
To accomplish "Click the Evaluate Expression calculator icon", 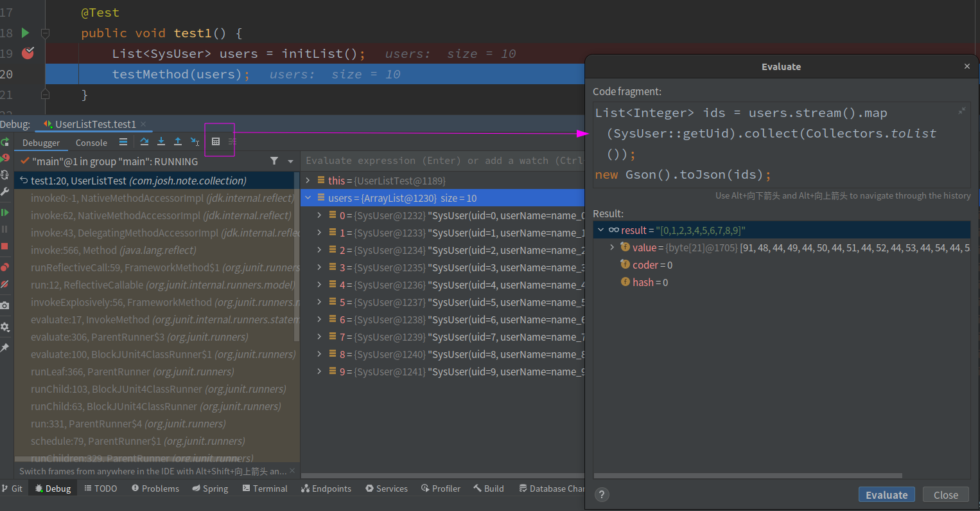I will (216, 141).
